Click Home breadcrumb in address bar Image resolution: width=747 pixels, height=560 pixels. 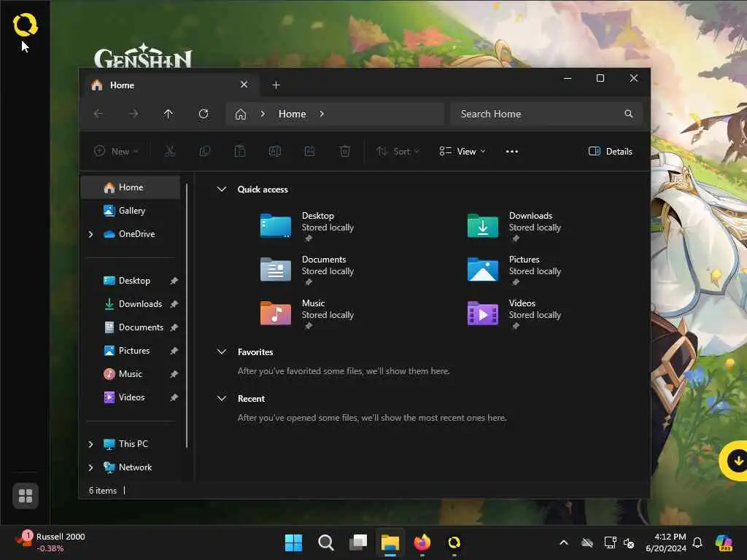tap(292, 114)
